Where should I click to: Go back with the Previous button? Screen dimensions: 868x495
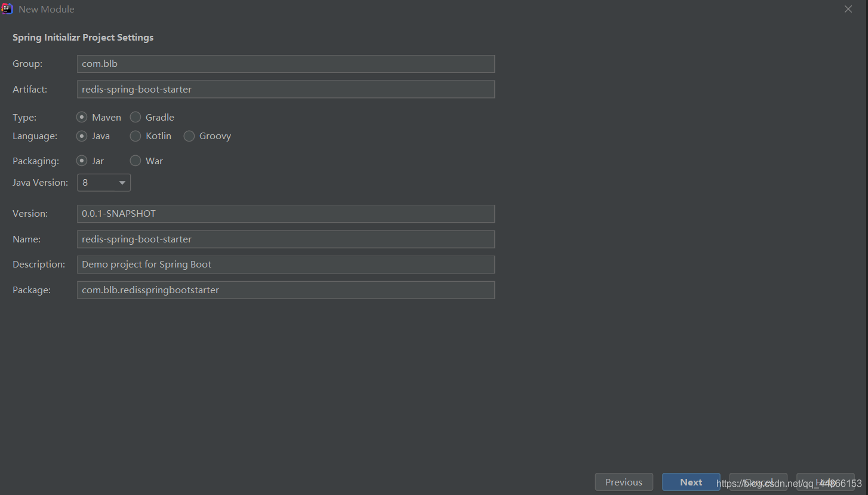point(624,482)
